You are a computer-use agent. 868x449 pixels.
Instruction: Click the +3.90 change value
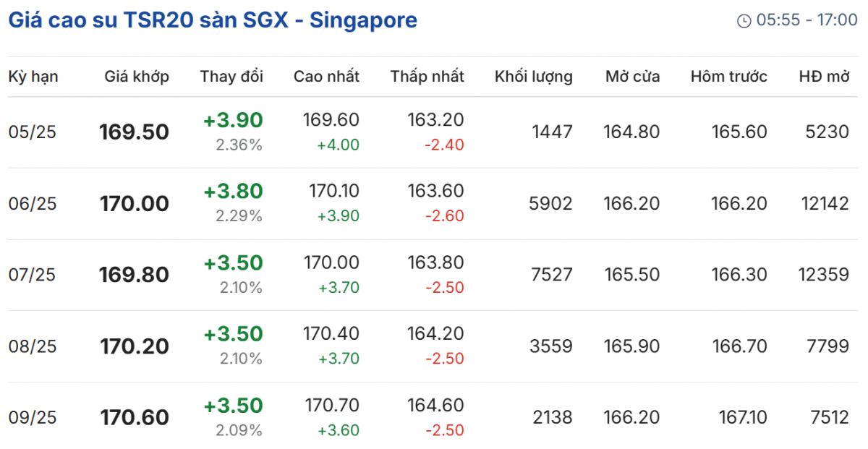coord(233,120)
